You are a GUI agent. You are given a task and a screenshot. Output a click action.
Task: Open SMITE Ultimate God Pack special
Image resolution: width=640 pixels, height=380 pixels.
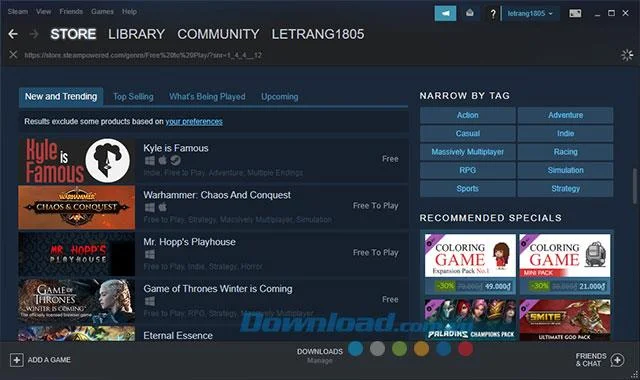tap(565, 320)
